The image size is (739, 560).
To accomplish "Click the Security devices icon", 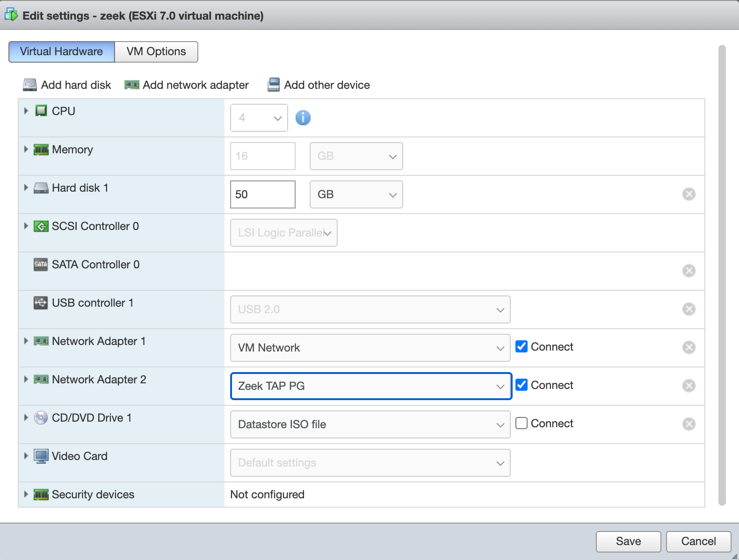I will pyautogui.click(x=41, y=495).
